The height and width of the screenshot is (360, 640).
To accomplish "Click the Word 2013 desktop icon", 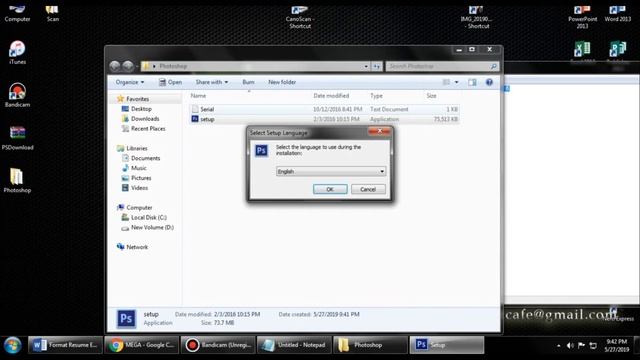I will [618, 13].
